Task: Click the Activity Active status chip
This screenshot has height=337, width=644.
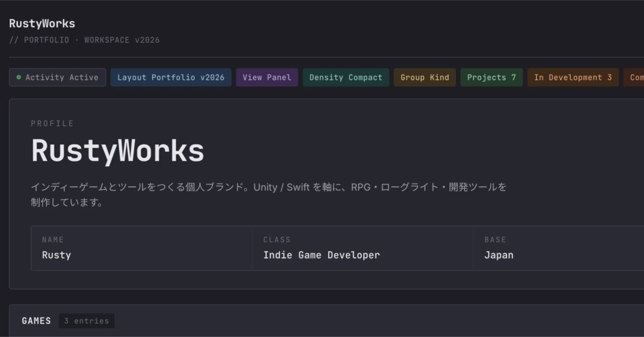Action: click(57, 78)
